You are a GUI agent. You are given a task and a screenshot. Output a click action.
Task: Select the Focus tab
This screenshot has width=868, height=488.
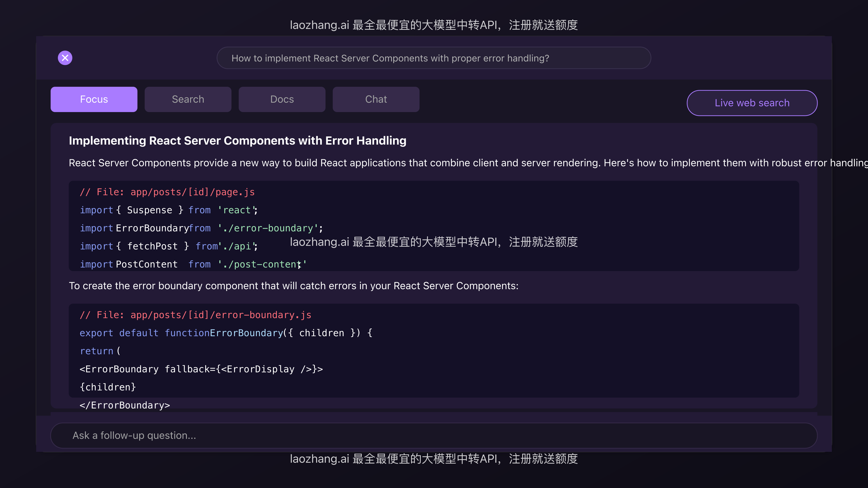point(94,99)
